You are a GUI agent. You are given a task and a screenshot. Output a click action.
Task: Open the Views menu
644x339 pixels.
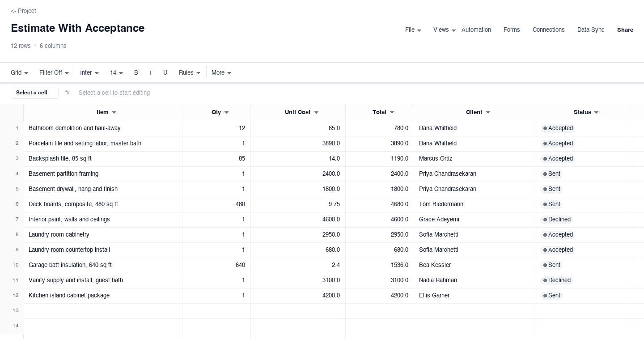click(445, 30)
